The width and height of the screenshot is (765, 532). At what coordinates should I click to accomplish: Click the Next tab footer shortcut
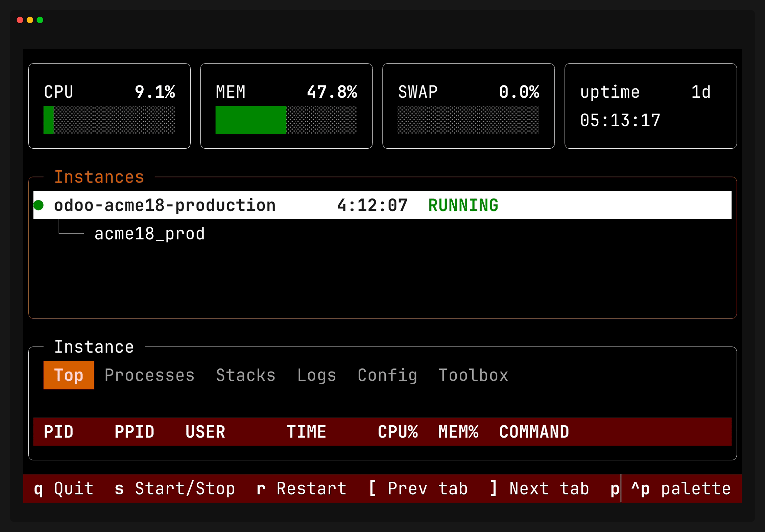click(539, 489)
